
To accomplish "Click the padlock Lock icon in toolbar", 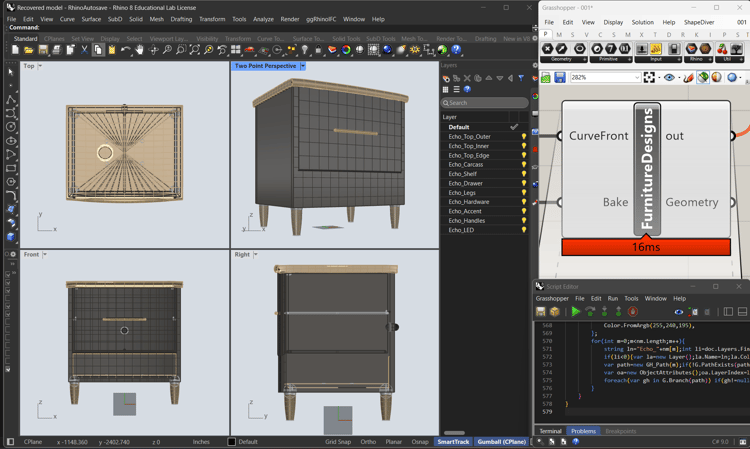I will click(318, 50).
